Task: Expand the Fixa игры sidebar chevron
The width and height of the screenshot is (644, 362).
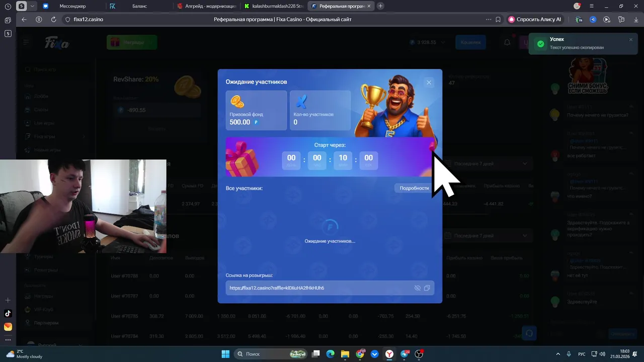Action: pos(84,136)
